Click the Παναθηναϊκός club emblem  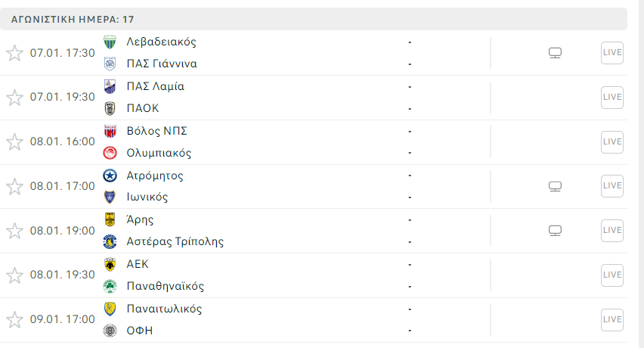tap(110, 286)
